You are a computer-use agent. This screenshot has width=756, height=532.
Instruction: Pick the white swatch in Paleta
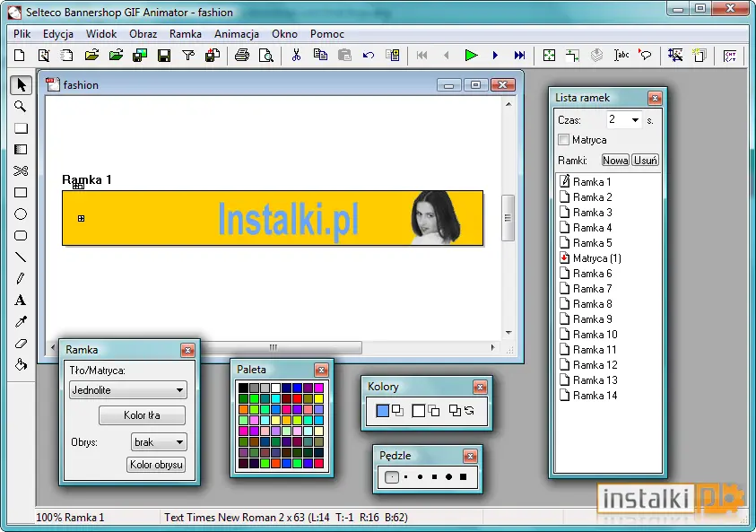tap(275, 388)
